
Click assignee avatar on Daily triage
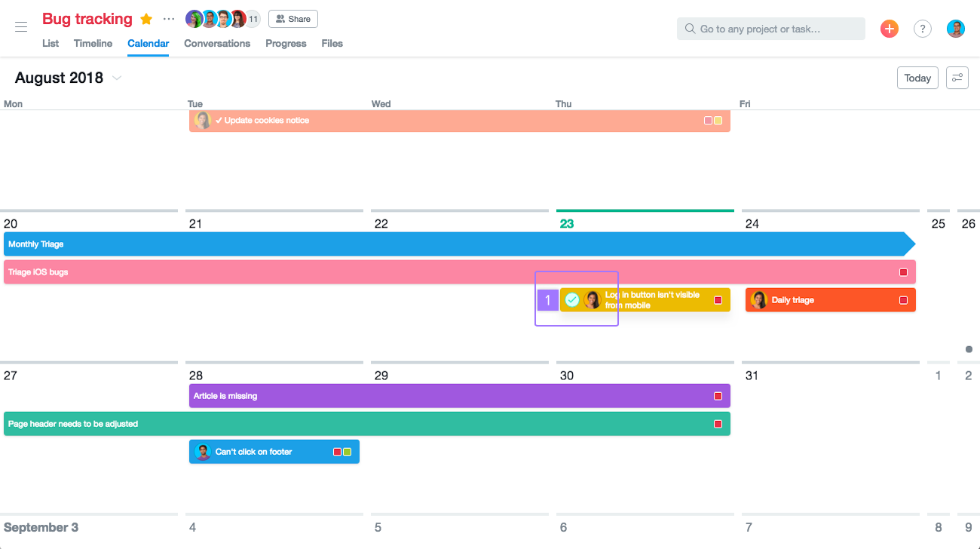click(x=759, y=300)
